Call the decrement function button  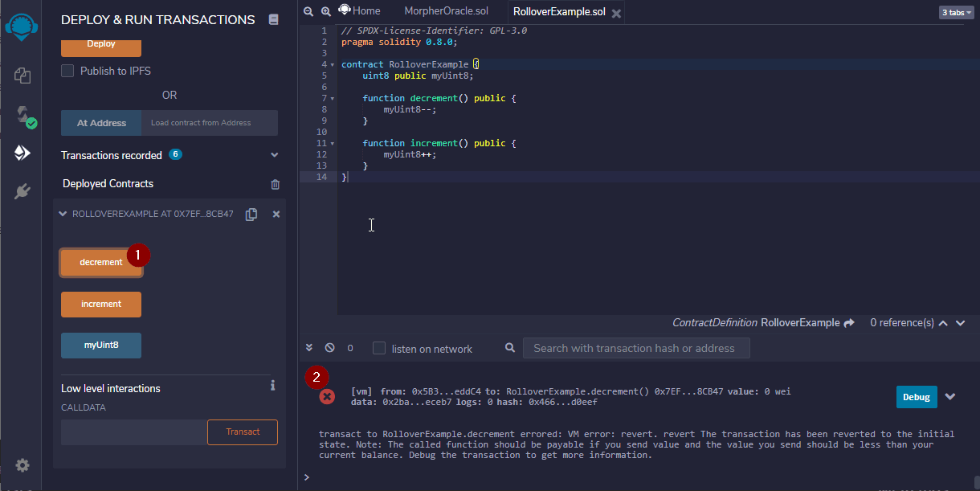[101, 263]
